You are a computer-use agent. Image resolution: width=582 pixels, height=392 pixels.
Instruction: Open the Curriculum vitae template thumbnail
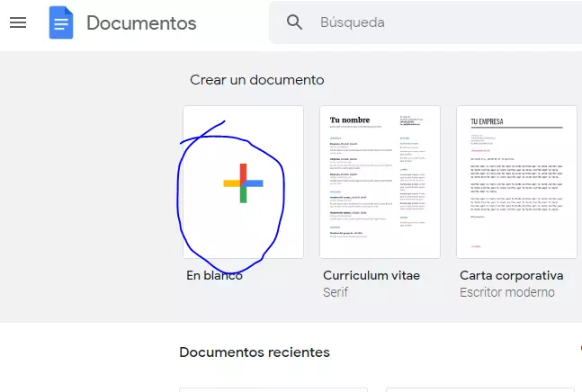coord(381,183)
